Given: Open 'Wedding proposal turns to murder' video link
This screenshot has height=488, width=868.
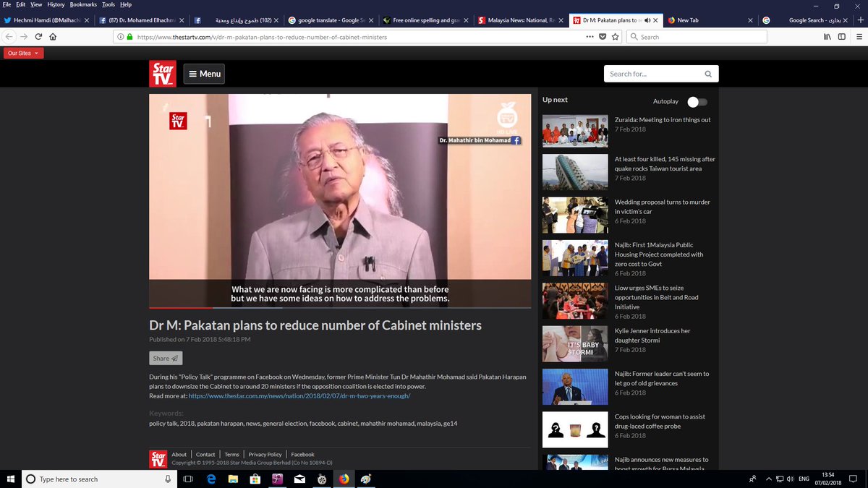Looking at the screenshot, I should point(662,207).
